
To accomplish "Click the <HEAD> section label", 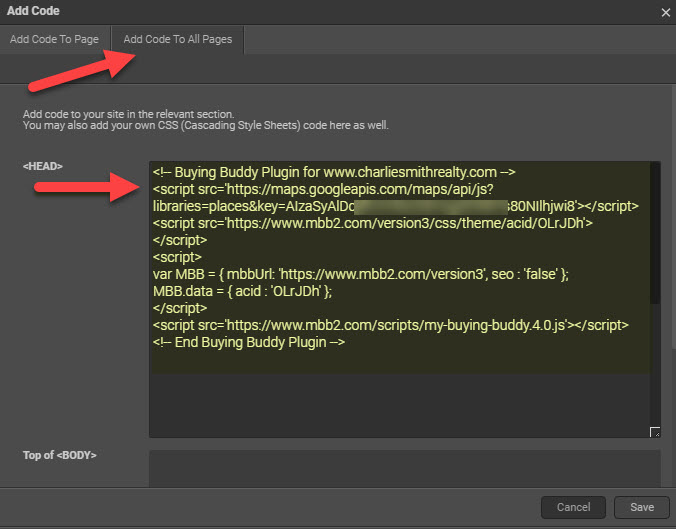I will [43, 166].
